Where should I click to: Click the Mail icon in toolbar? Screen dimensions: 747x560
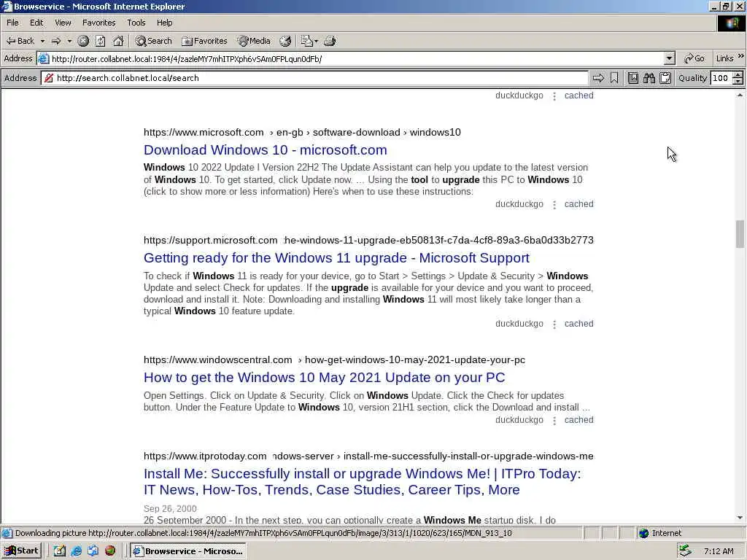tap(307, 41)
